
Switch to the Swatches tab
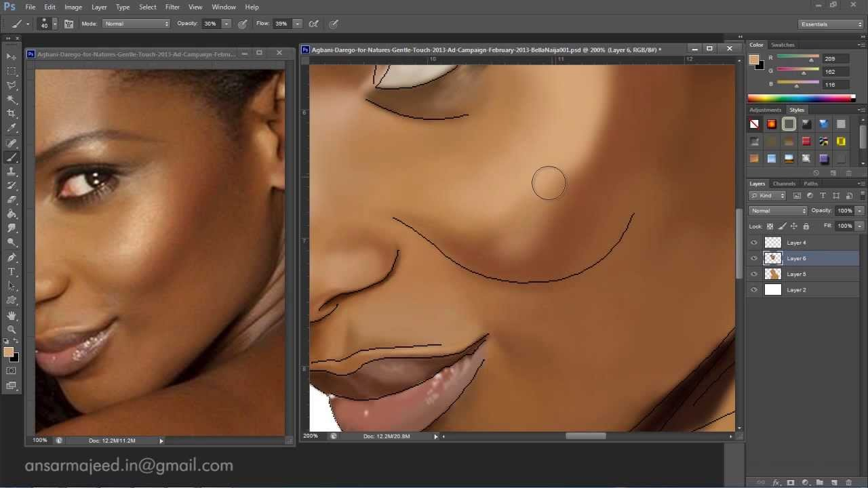click(x=783, y=45)
